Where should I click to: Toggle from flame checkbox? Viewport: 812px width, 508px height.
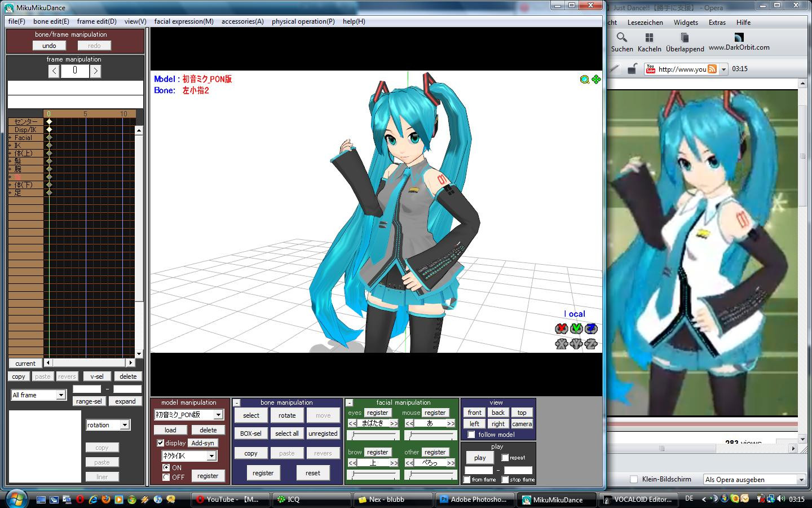pos(467,480)
